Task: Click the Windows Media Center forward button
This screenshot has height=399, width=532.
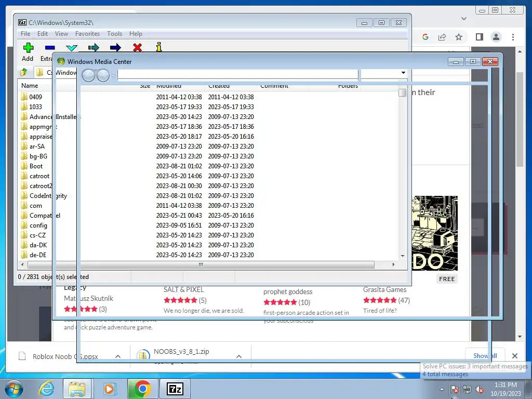Action: pos(103,75)
